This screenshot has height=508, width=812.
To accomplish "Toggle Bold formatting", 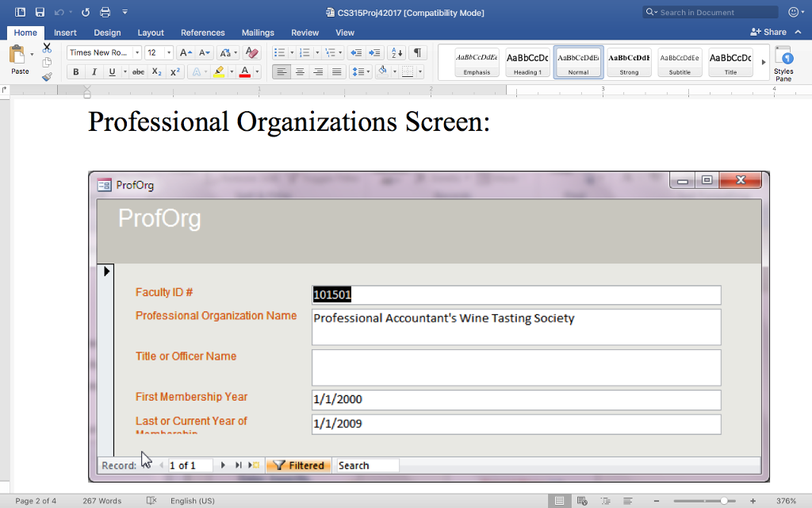I will pyautogui.click(x=76, y=72).
